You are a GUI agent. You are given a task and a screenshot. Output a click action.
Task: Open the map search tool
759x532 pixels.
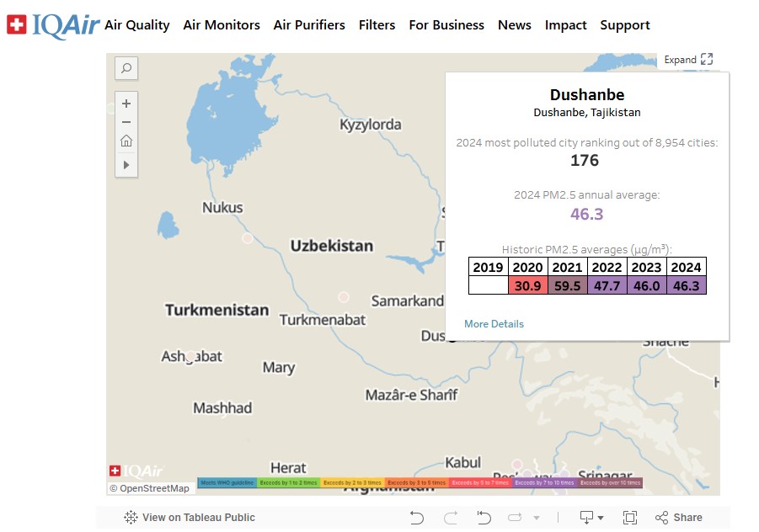pos(126,68)
